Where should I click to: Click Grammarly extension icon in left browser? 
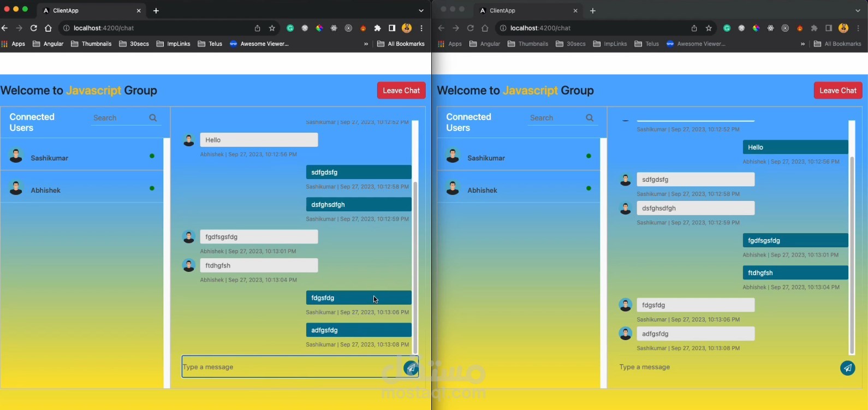tap(290, 28)
